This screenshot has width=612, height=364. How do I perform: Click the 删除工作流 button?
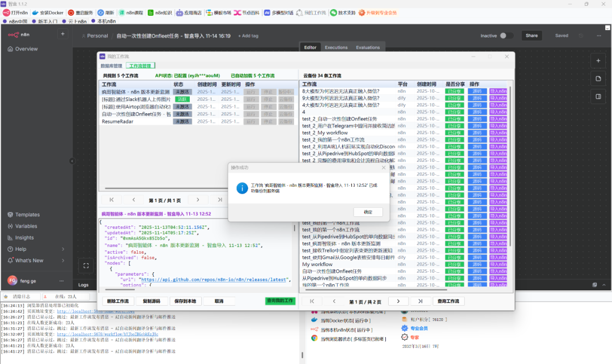click(x=118, y=301)
